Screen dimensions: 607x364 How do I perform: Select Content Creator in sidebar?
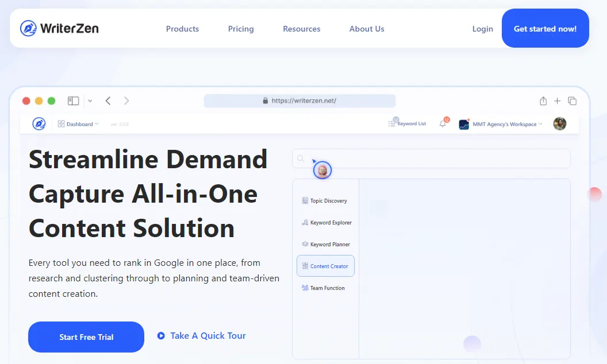325,266
